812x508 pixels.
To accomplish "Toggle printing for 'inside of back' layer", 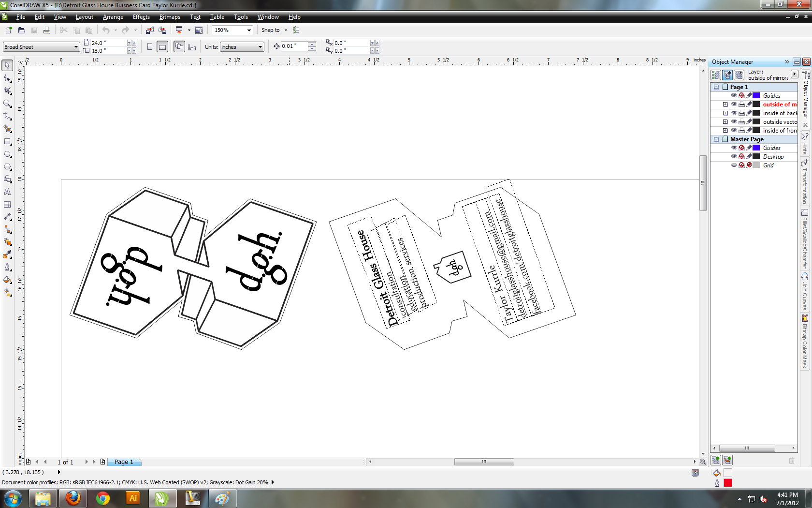I will tap(741, 113).
